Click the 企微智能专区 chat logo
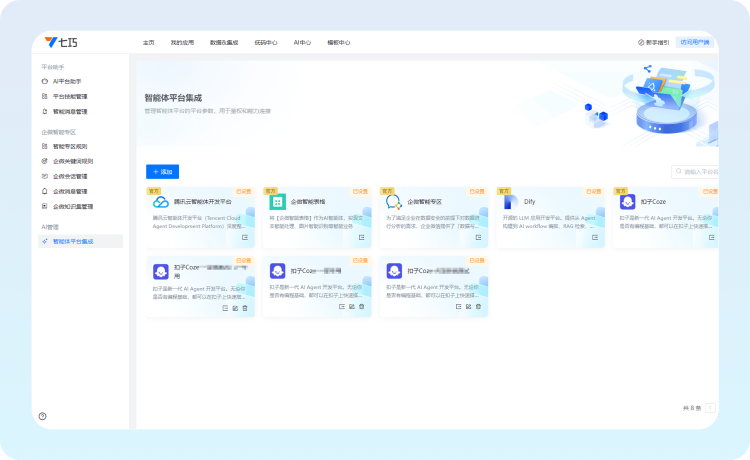This screenshot has width=750, height=460. (394, 202)
